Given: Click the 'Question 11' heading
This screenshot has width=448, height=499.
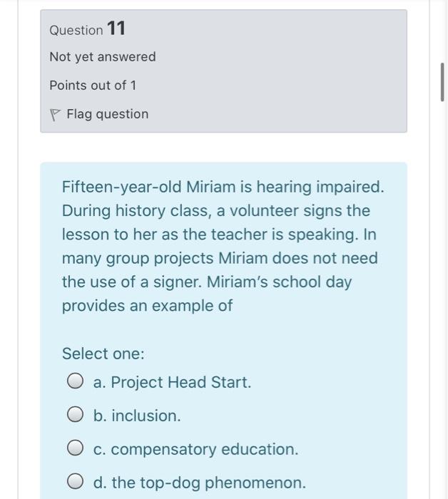Looking at the screenshot, I should point(88,29).
